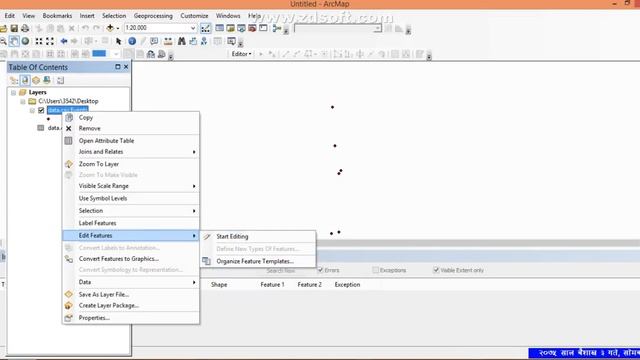The width and height of the screenshot is (640, 360).
Task: Collapse the Layers data frame node
Action: (x=13, y=93)
